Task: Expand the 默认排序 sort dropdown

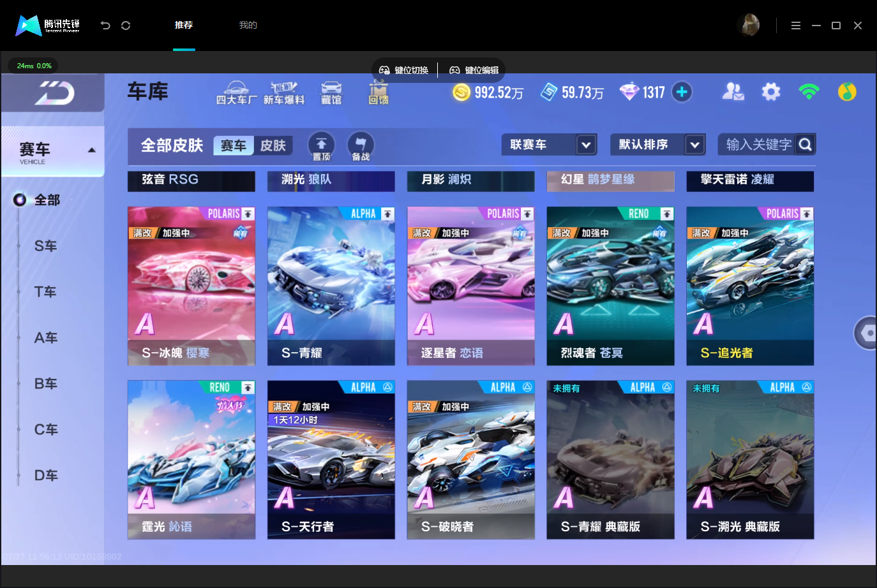Action: tap(694, 145)
